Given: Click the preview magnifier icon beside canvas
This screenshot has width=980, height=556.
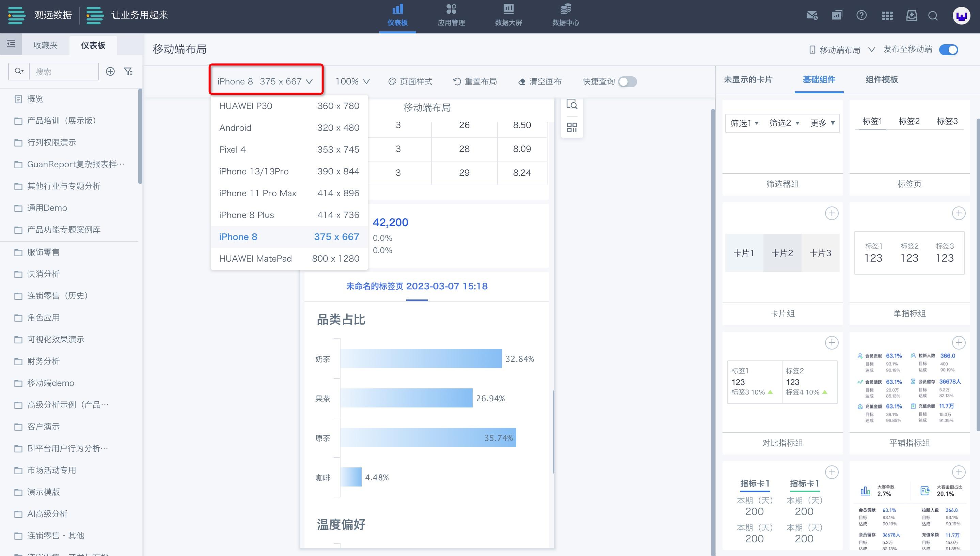Looking at the screenshot, I should pos(572,104).
